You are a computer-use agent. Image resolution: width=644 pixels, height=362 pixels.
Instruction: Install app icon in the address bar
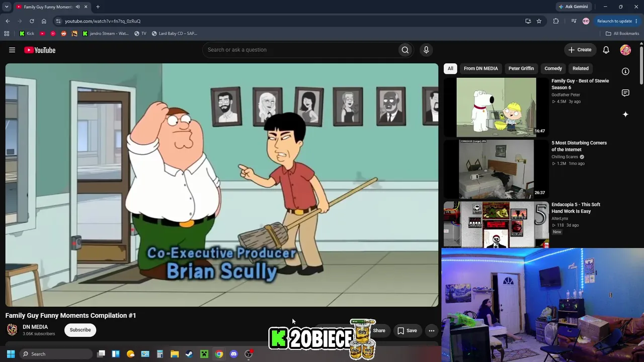pyautogui.click(x=528, y=21)
